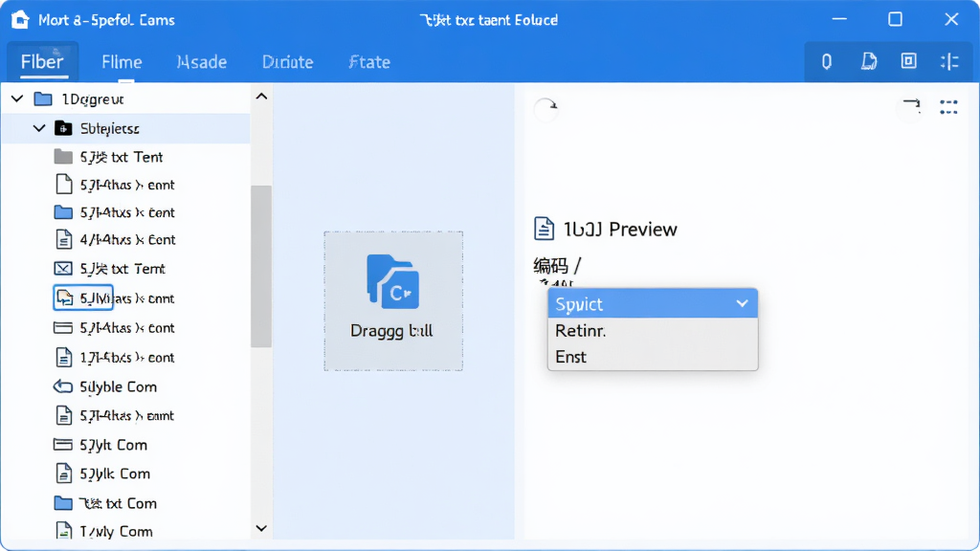The width and height of the screenshot is (980, 551).
Task: Click the file tree scrollbar thumb
Action: 261,266
